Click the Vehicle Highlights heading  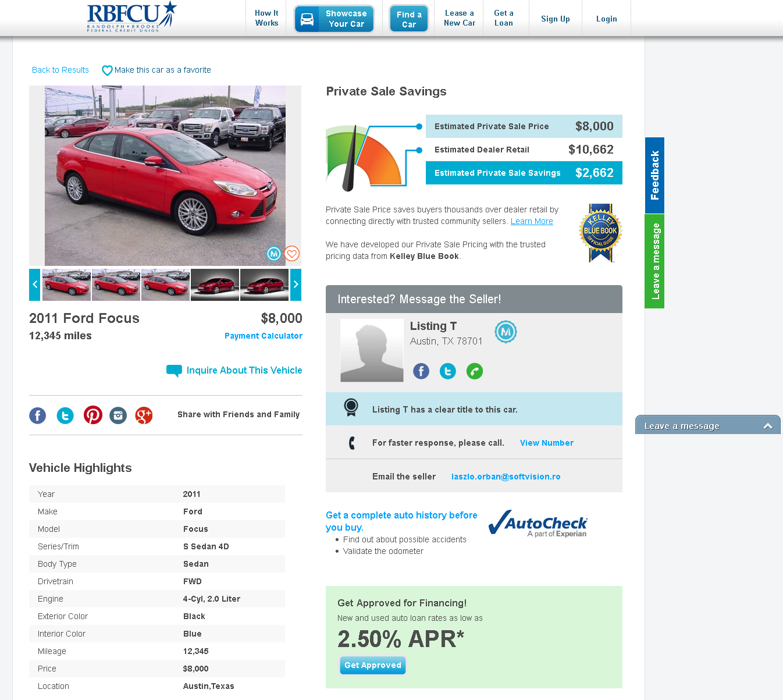[x=80, y=468]
